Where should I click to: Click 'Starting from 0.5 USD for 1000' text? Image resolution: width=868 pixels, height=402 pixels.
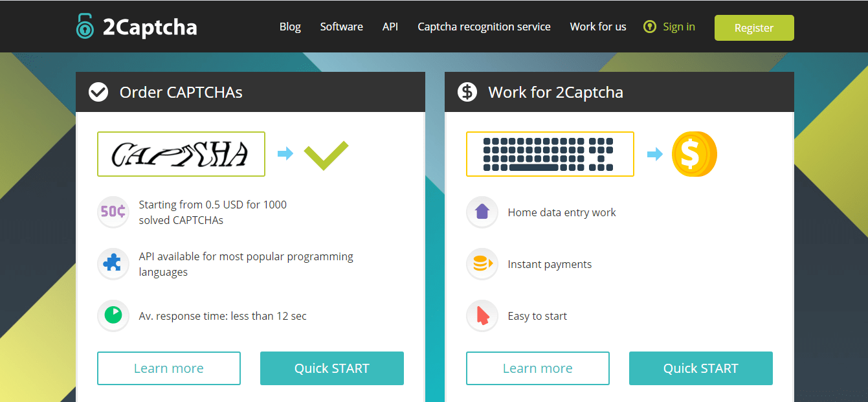(x=213, y=205)
